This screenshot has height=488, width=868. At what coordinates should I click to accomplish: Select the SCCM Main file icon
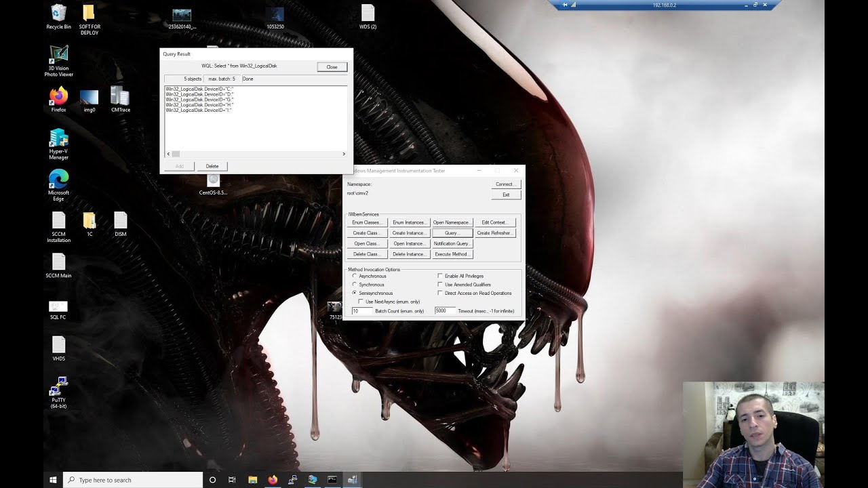58,266
